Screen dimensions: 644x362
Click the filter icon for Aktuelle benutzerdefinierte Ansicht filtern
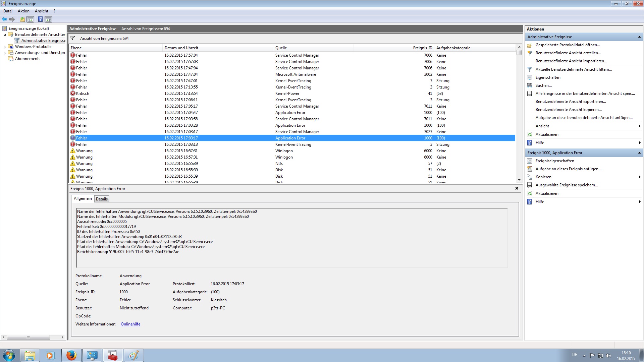click(x=530, y=69)
